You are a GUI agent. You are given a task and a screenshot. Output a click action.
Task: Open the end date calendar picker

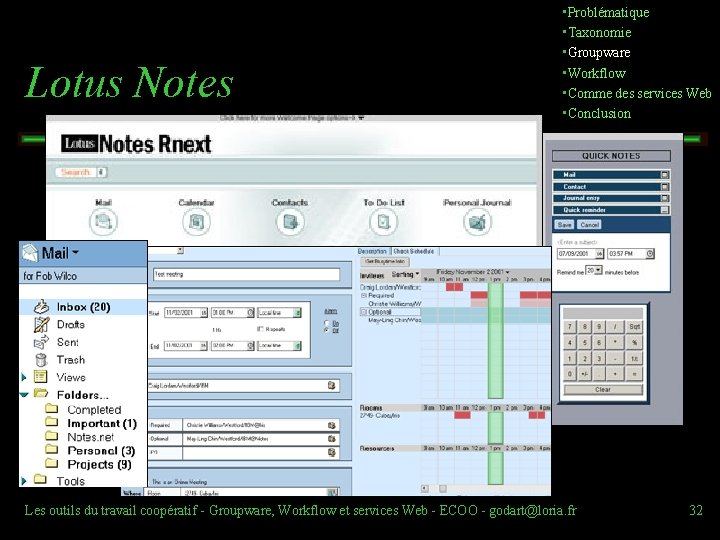click(203, 346)
